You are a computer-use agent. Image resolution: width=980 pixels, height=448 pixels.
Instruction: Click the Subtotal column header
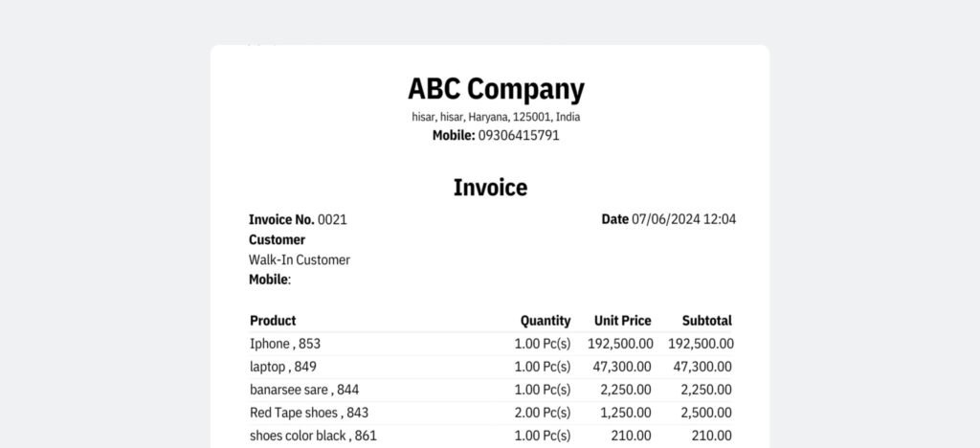tap(706, 321)
